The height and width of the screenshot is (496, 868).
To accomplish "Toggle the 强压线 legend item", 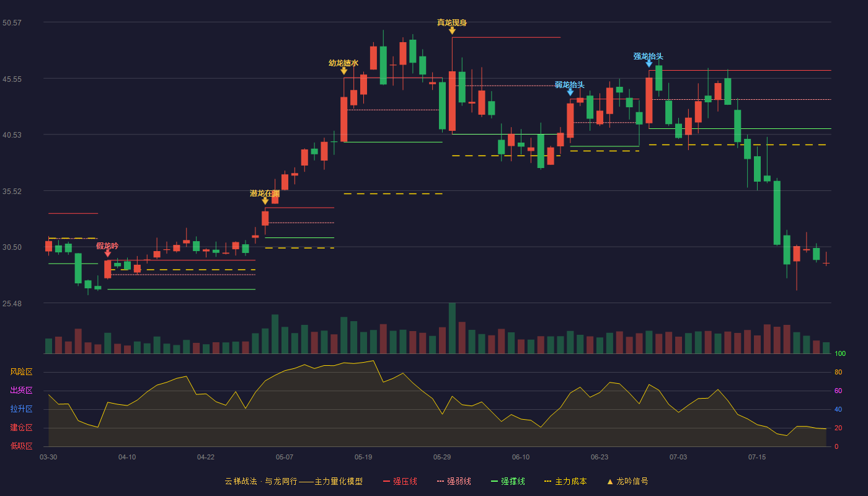I will point(400,481).
